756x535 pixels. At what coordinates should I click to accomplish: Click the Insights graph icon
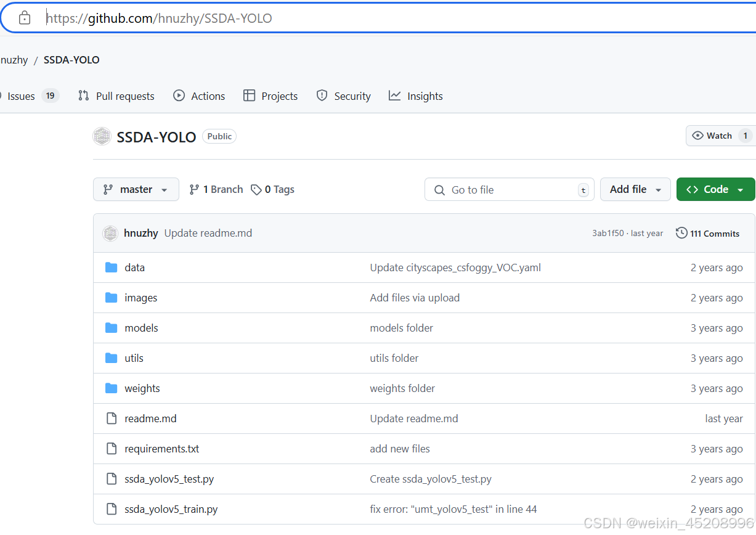395,96
